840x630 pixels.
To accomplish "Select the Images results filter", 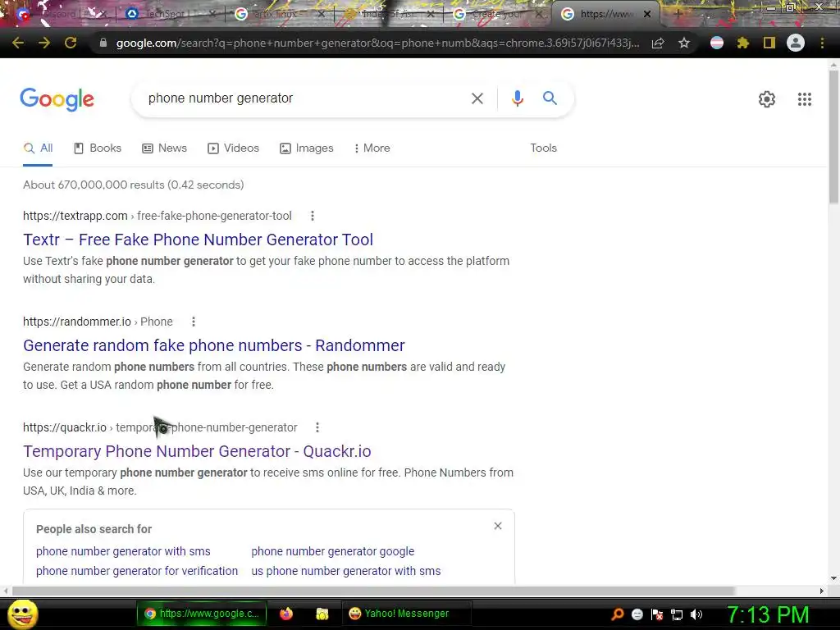I will pyautogui.click(x=307, y=148).
